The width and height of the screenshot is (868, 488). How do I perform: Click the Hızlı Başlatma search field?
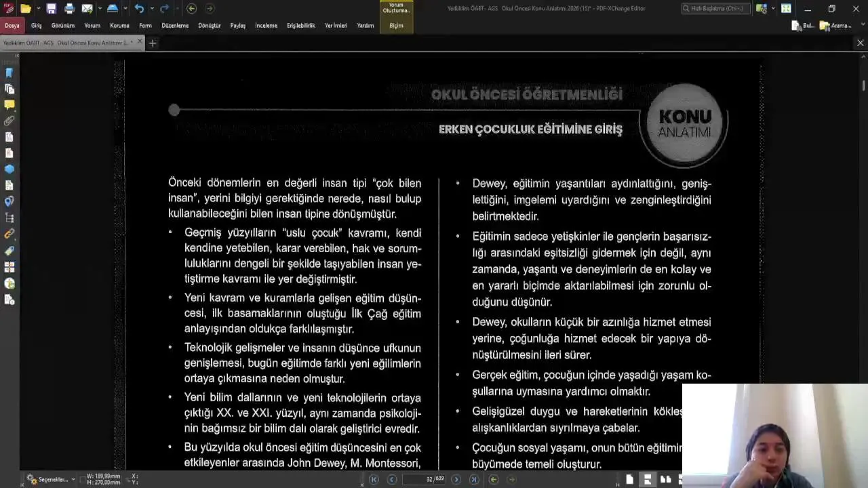pyautogui.click(x=716, y=8)
